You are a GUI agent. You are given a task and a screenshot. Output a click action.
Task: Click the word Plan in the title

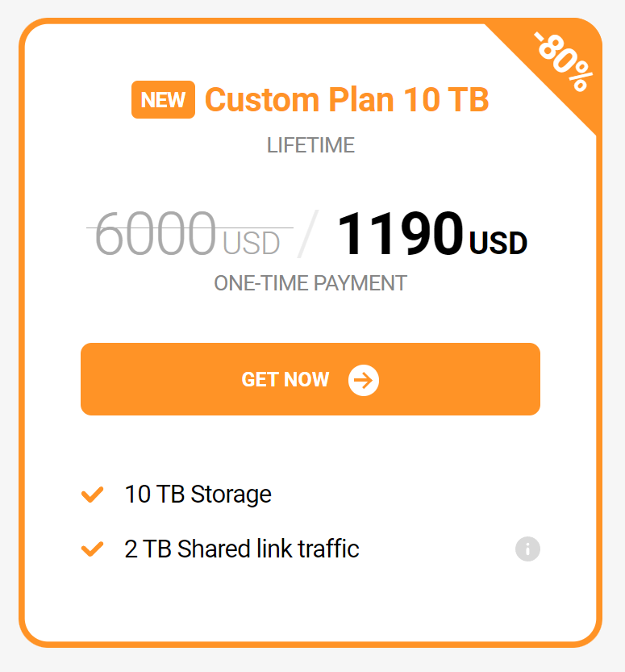coord(361,99)
